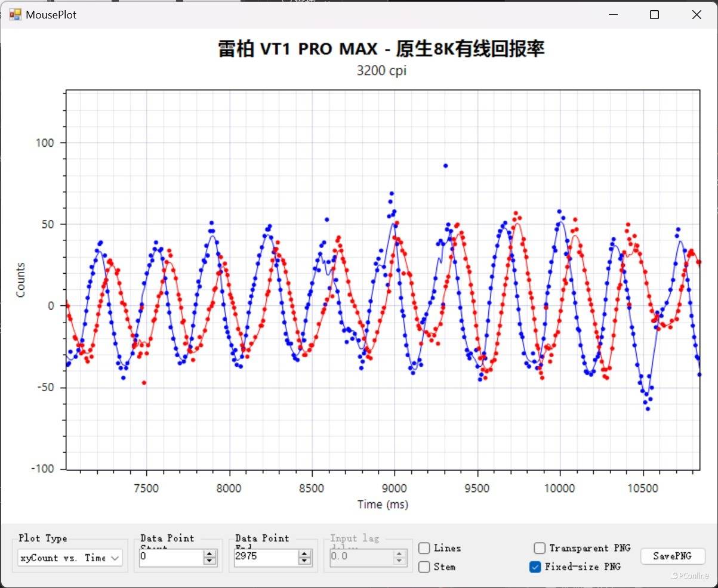Close the MousePlot window
718x588 pixels.
pos(697,15)
